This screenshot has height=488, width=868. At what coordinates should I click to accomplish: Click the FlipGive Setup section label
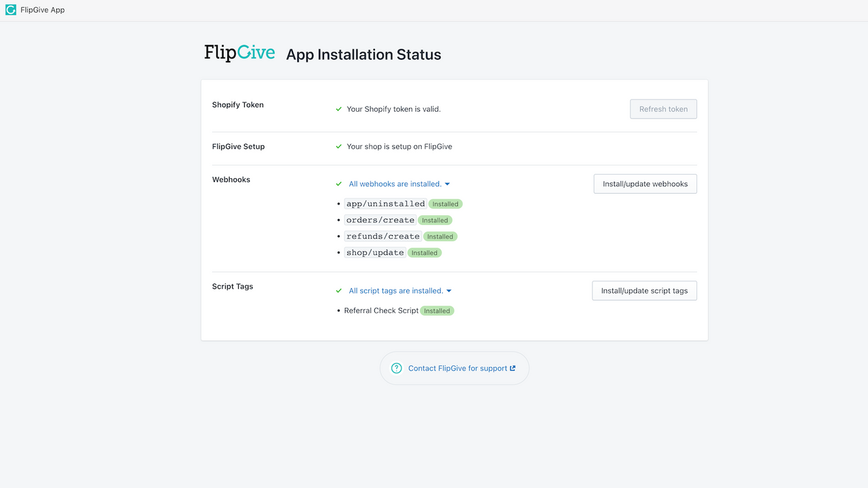click(x=239, y=146)
